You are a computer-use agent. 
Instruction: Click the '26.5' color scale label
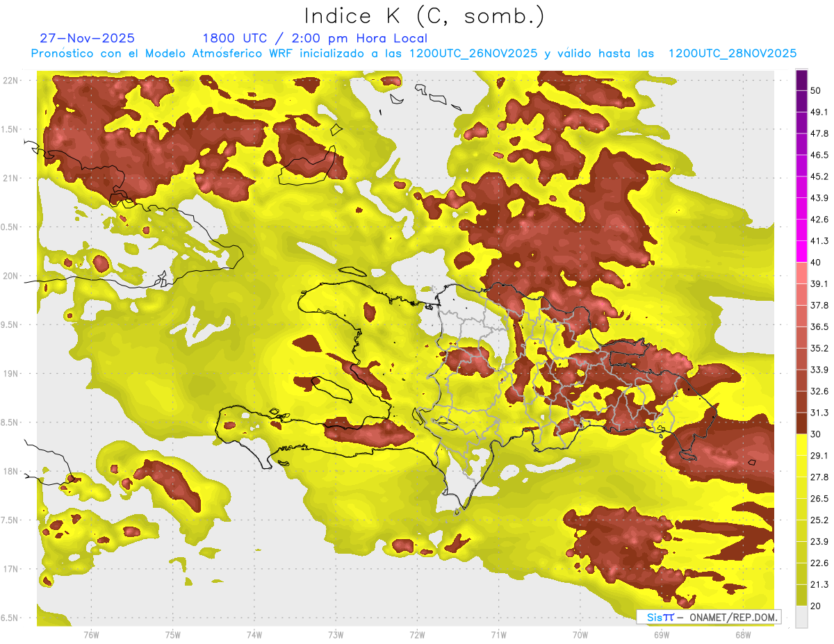coord(819,498)
